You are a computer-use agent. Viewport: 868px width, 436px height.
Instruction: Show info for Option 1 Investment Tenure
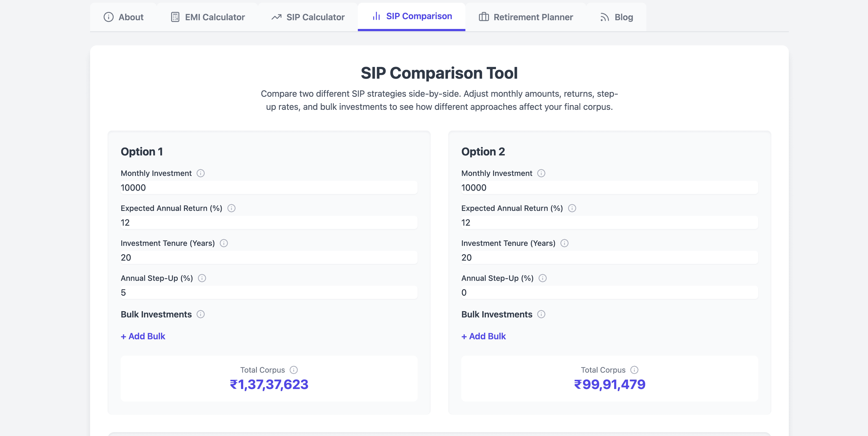coord(224,243)
